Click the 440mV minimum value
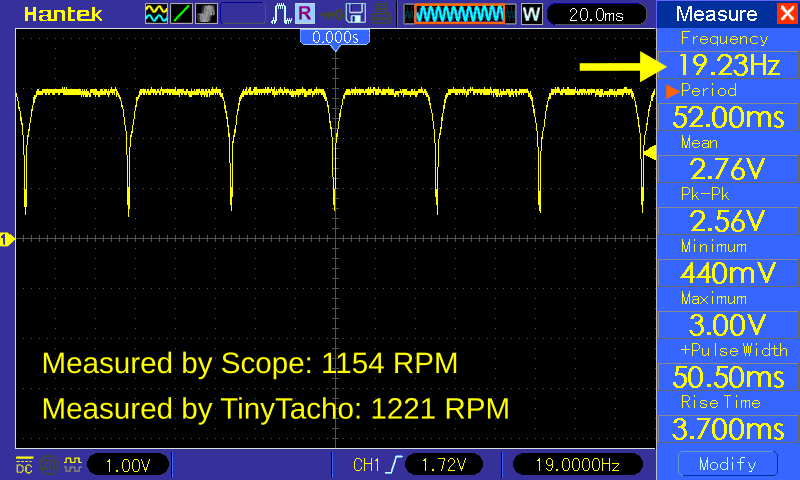Viewport: 800px width, 480px height. tap(729, 273)
